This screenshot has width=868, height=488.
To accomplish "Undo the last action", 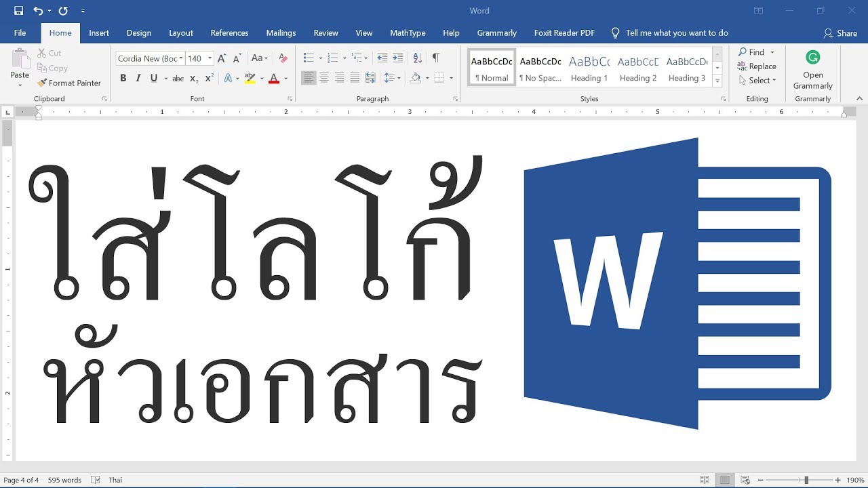I will pos(37,11).
